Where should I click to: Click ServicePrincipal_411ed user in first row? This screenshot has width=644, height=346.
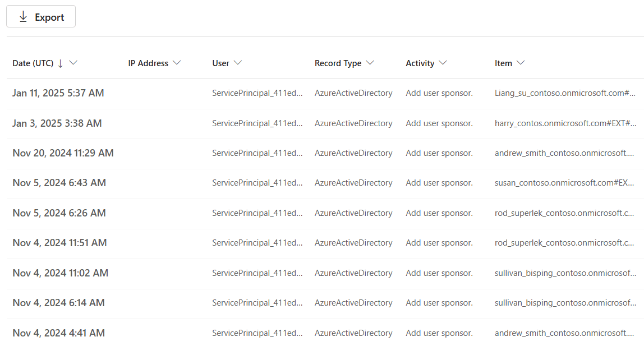[257, 93]
